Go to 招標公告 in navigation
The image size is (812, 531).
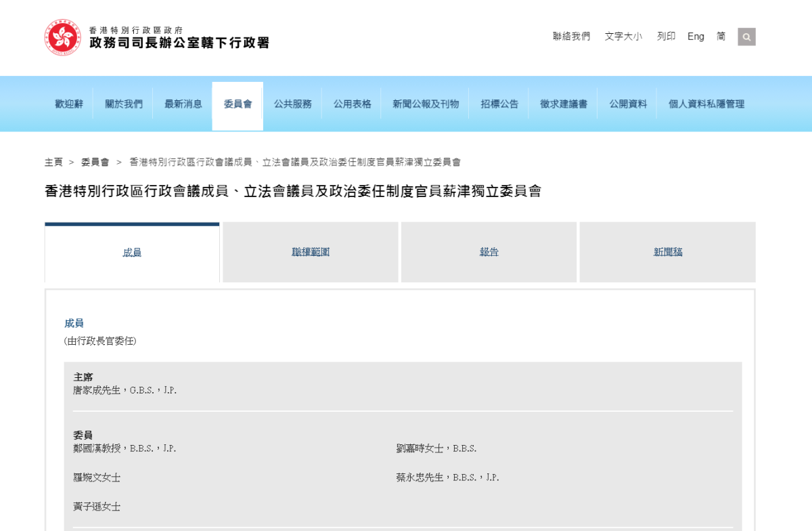pyautogui.click(x=499, y=104)
